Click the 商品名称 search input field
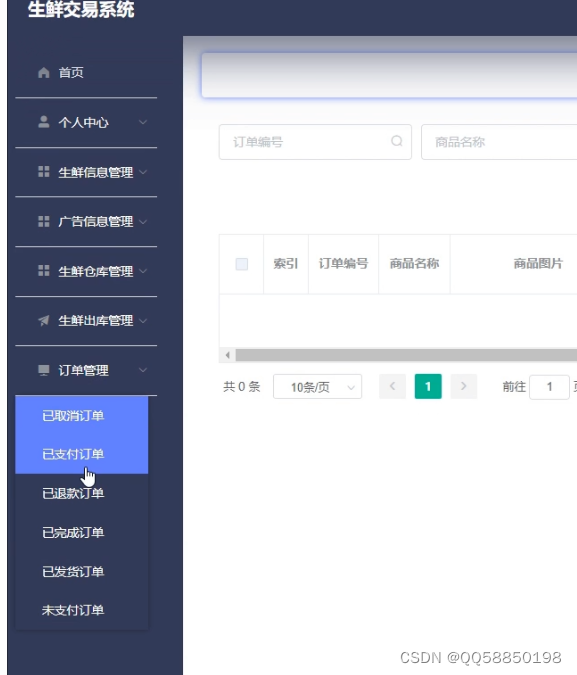Viewport: 577px width, 675px height. 499,142
